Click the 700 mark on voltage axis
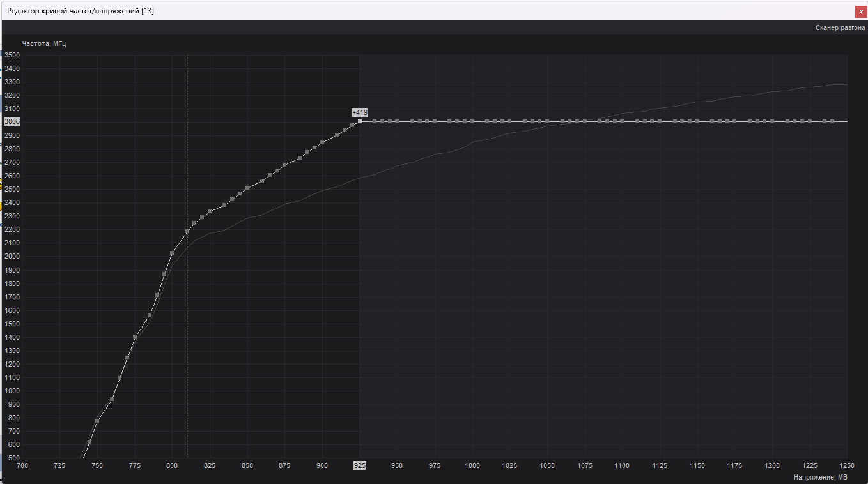This screenshot has width=868, height=484. tap(22, 465)
